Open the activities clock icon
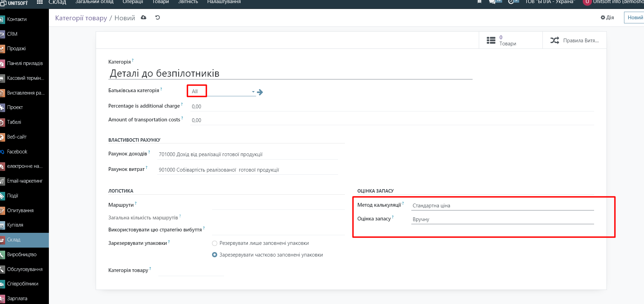 (x=511, y=2)
